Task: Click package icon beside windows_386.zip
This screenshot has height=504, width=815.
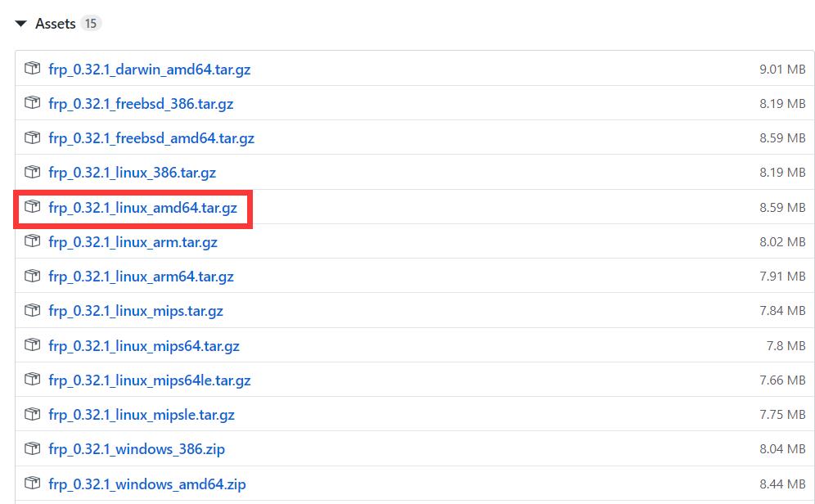Action: click(32, 448)
